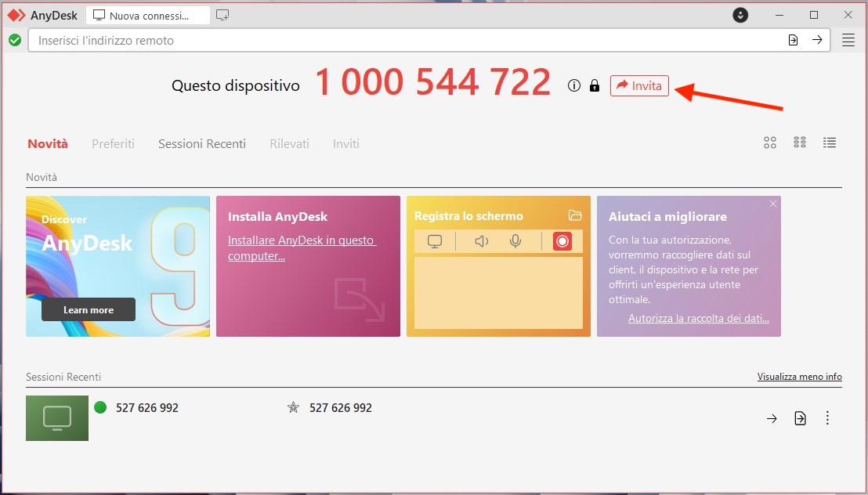
Task: Click the Discover AnyDesk 9 banner
Action: (x=118, y=266)
